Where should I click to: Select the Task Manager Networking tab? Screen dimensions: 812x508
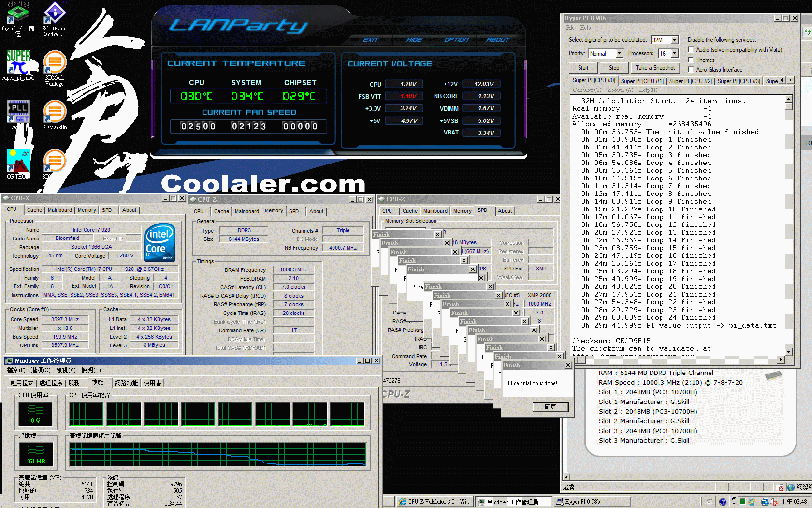click(x=126, y=383)
